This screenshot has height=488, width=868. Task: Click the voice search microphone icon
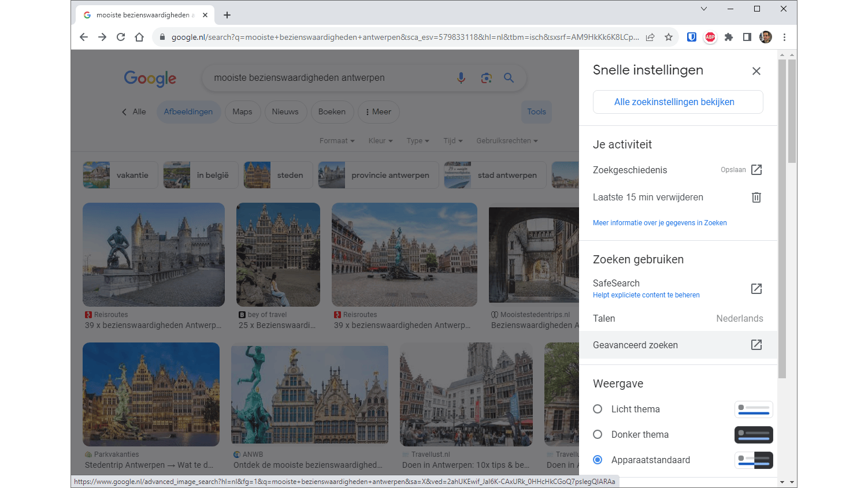[x=461, y=78]
